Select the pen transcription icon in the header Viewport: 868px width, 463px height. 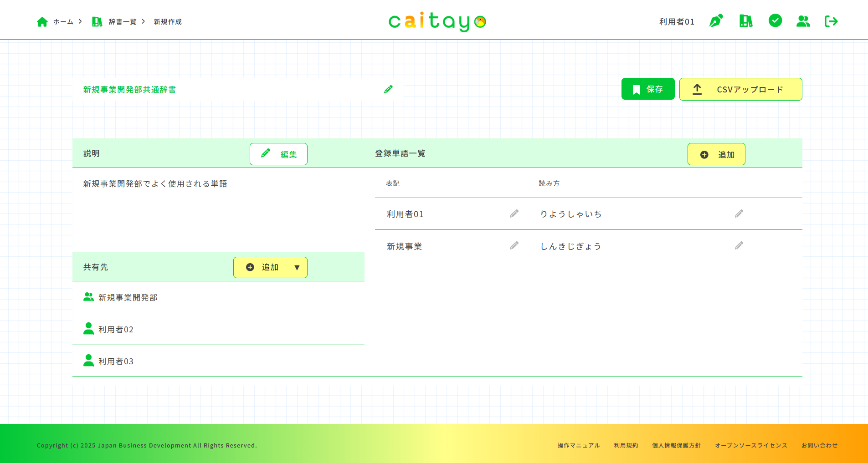coord(715,21)
